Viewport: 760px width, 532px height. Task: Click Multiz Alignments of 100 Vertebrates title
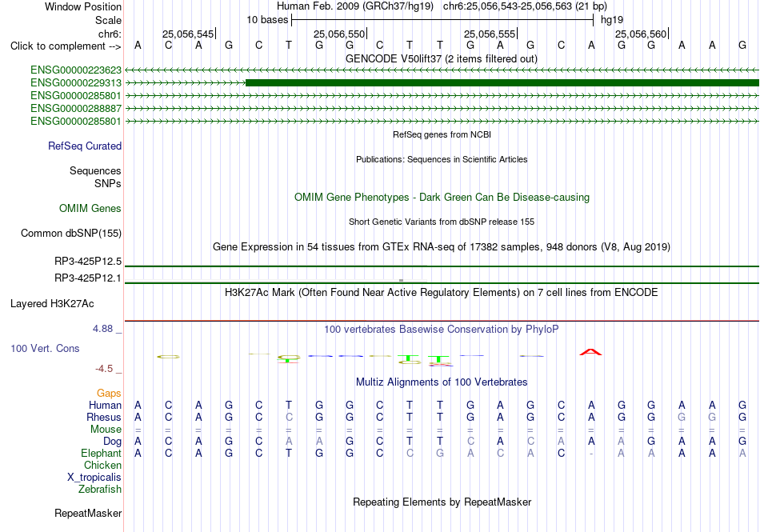coord(442,382)
